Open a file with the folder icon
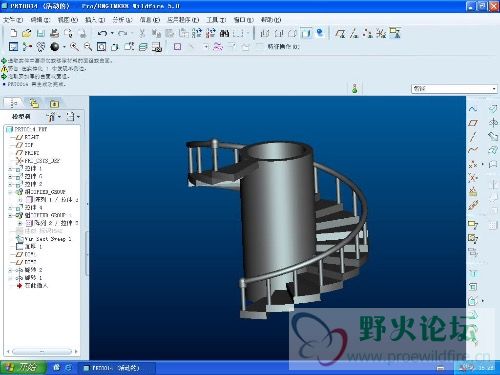 (27, 33)
